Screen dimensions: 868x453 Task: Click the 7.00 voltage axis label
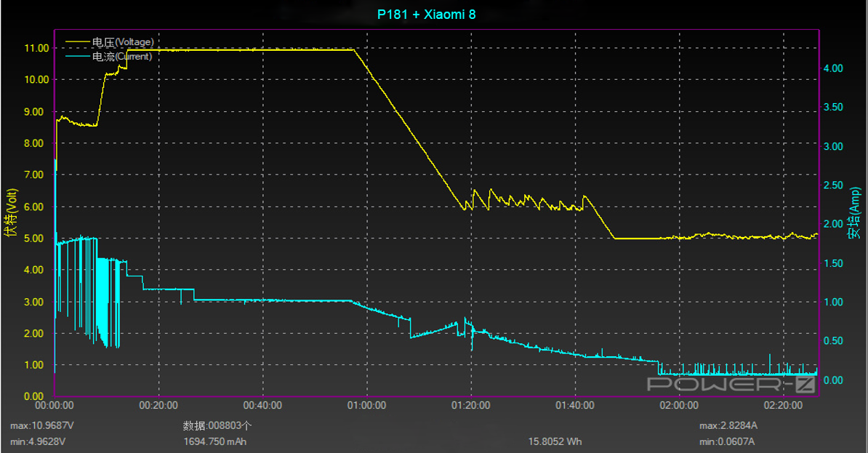[x=33, y=175]
